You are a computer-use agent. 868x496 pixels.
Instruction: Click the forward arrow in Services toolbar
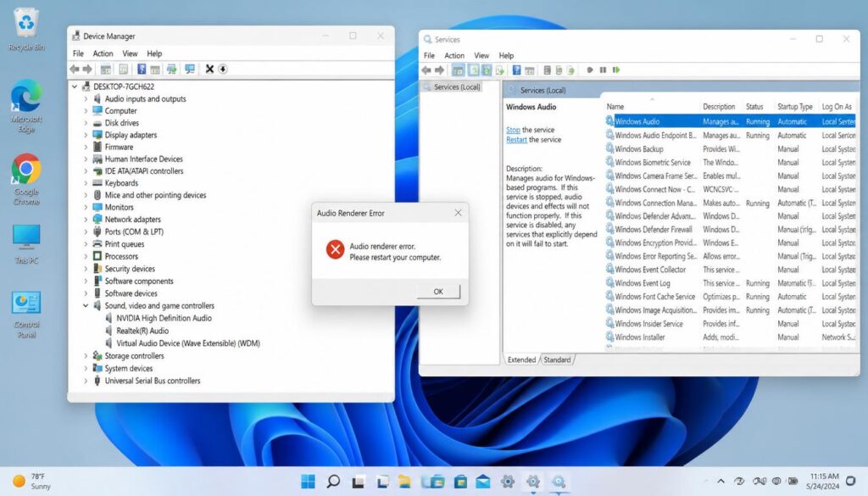pyautogui.click(x=440, y=70)
